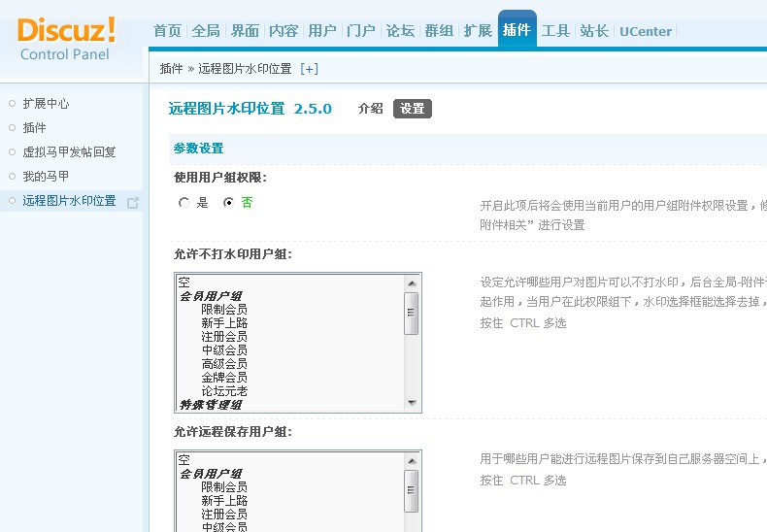767x532 pixels.
Task: Click scroll up arrow of 允许远程保存用户组 list
Action: point(412,460)
